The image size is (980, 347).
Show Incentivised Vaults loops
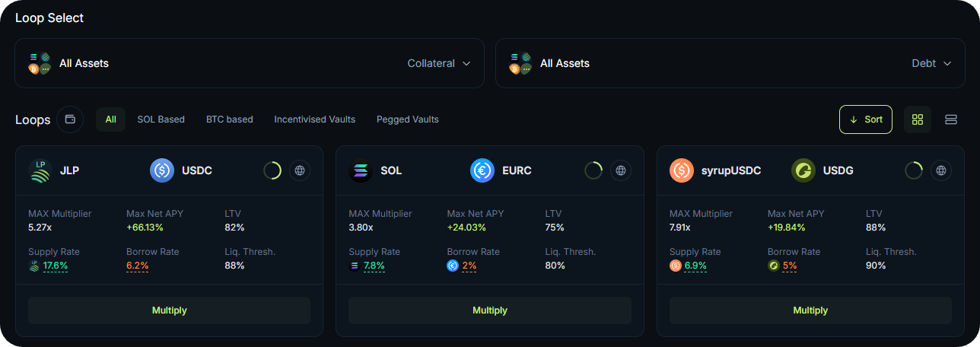coord(315,119)
